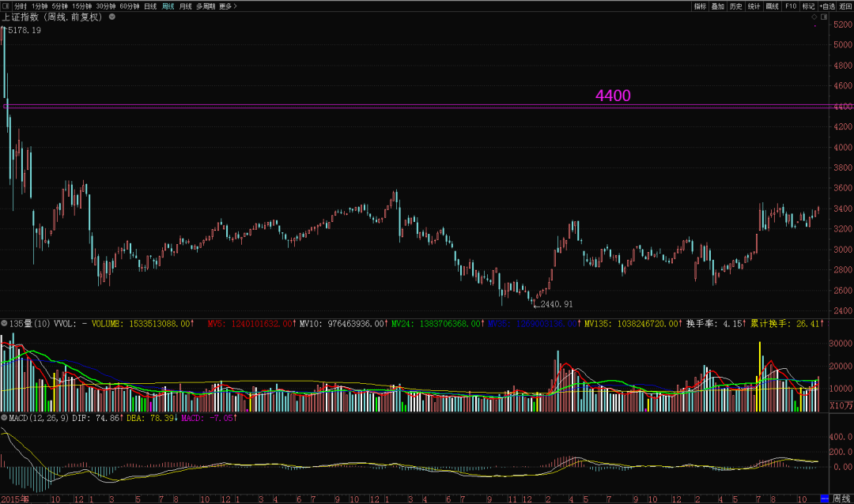Show the 月线 monthly chart
854x504 pixels.
click(186, 6)
